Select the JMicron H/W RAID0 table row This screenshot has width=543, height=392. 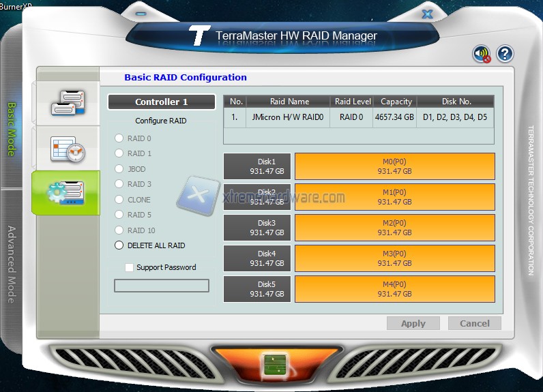358,117
